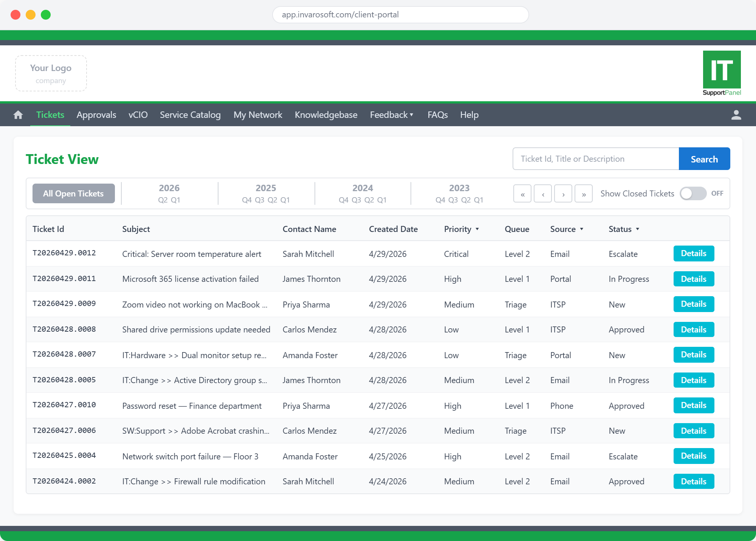Image resolution: width=756 pixels, height=541 pixels.
Task: View Details of ticket T20260429.0009
Action: pyautogui.click(x=694, y=304)
